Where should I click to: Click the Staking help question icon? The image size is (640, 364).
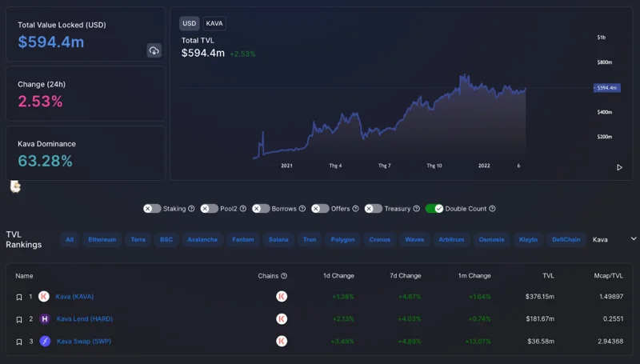(x=191, y=209)
